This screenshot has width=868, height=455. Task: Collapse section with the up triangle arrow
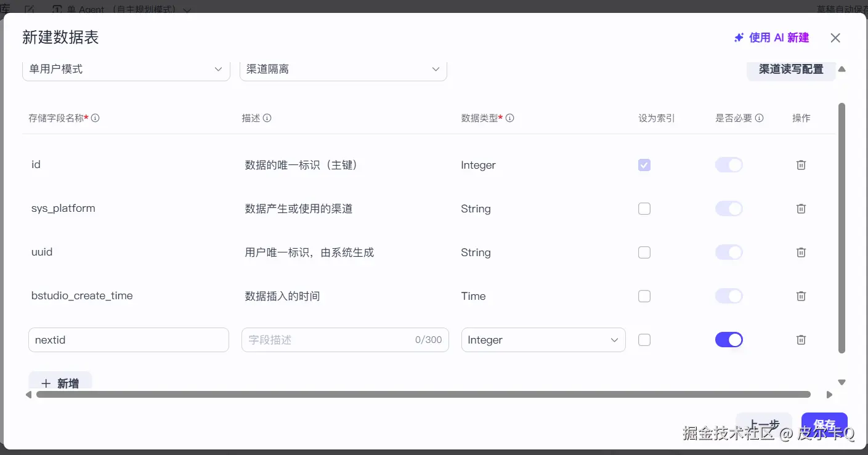click(842, 69)
